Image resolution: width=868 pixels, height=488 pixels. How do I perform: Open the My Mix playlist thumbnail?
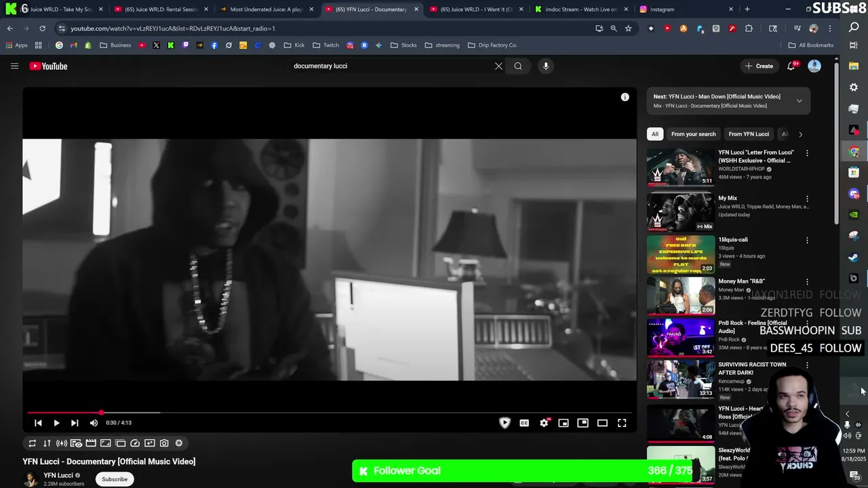click(x=680, y=212)
